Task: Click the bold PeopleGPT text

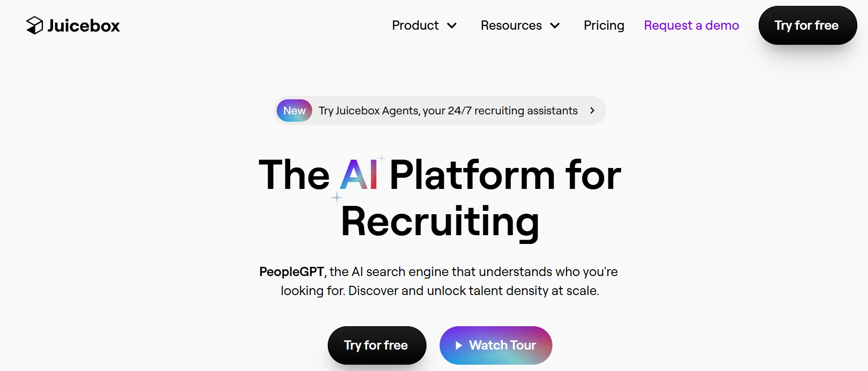Action: [x=291, y=272]
